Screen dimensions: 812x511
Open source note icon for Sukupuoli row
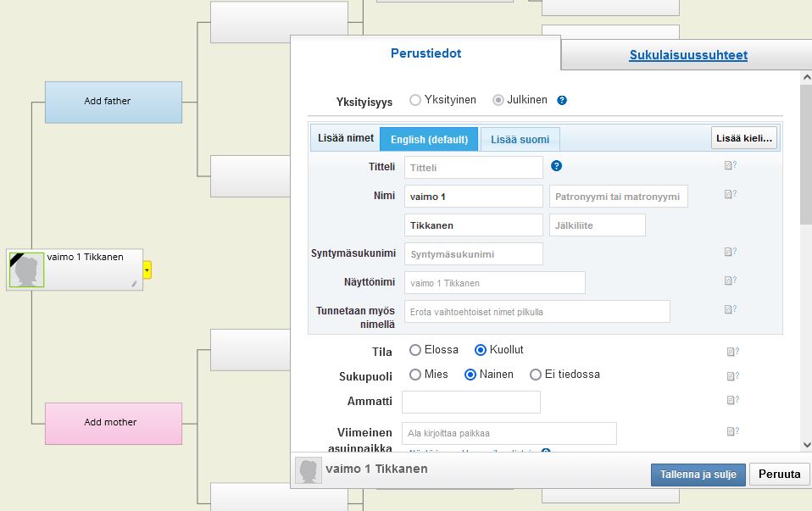point(733,376)
